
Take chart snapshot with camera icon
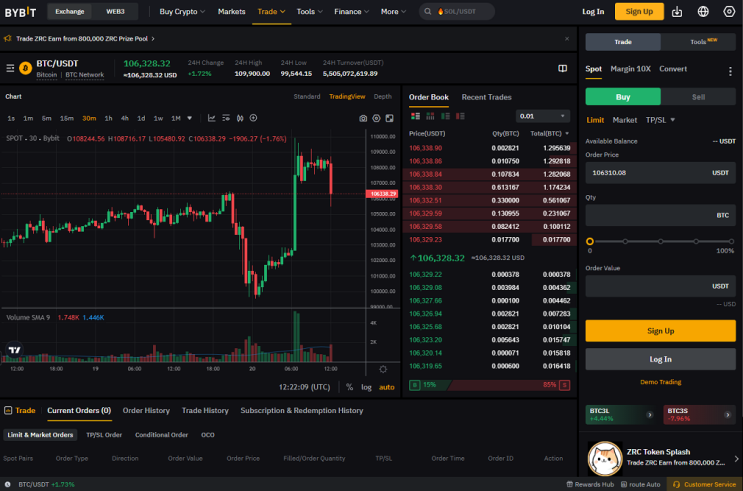point(363,118)
